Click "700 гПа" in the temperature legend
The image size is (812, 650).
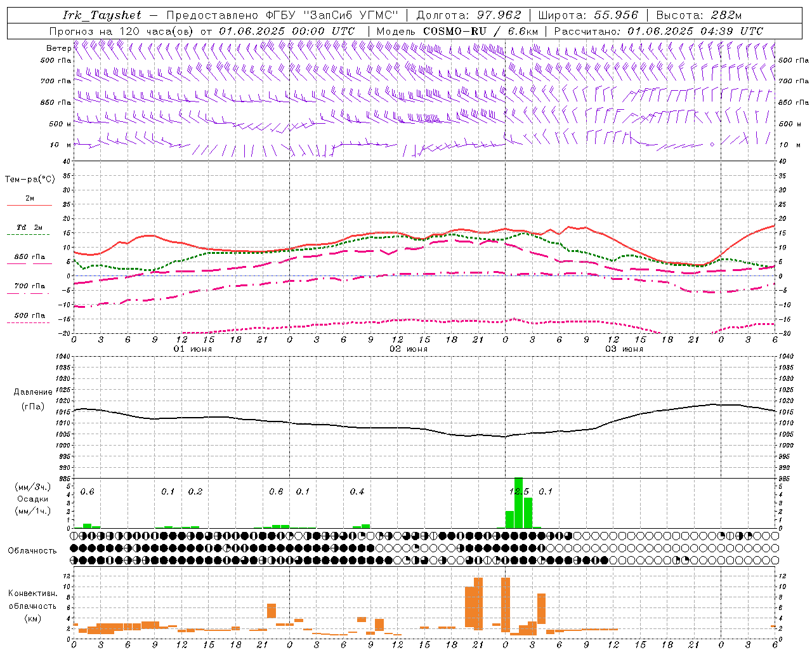[x=30, y=286]
